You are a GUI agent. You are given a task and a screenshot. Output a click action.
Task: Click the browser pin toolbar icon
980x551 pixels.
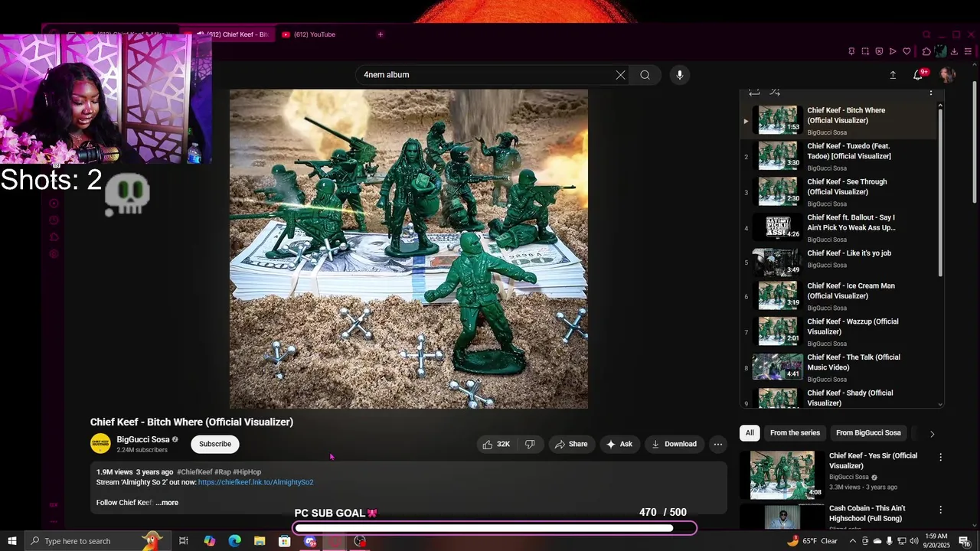click(851, 51)
